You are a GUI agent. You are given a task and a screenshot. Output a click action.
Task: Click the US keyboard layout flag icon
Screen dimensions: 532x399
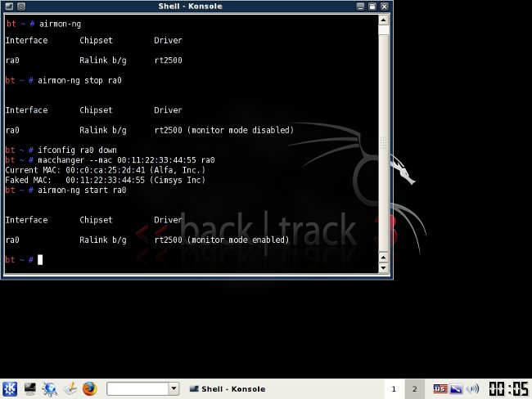[440, 388]
